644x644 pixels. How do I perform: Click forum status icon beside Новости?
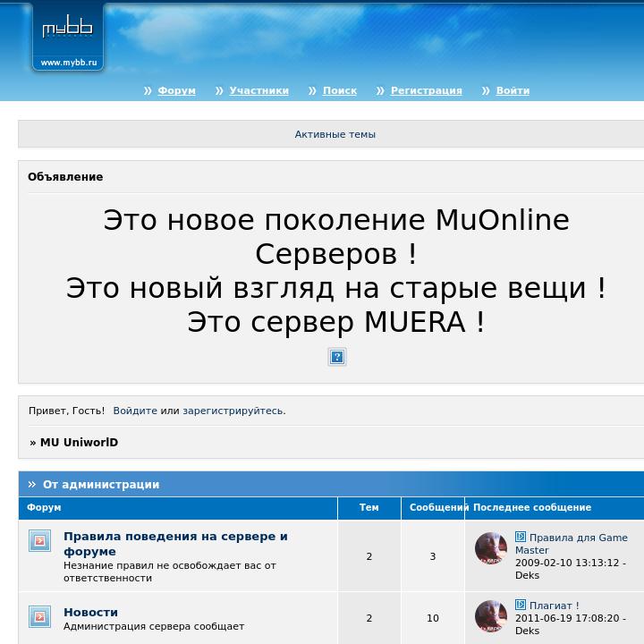(40, 616)
